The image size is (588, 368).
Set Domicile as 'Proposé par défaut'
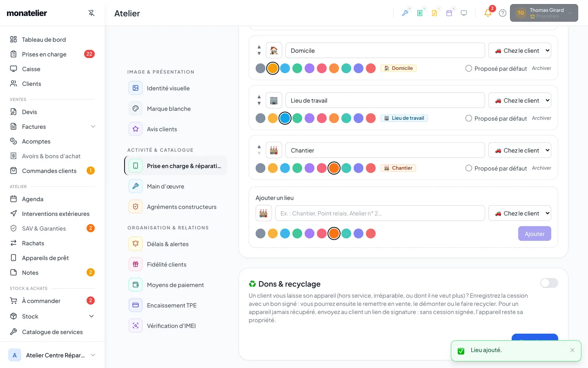pos(469,68)
